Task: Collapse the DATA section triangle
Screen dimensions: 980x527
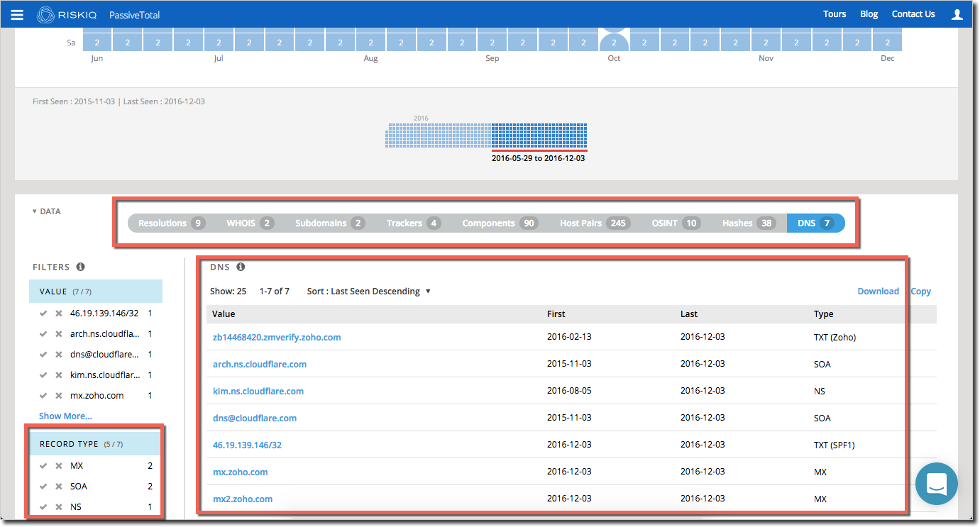Action: 35,211
